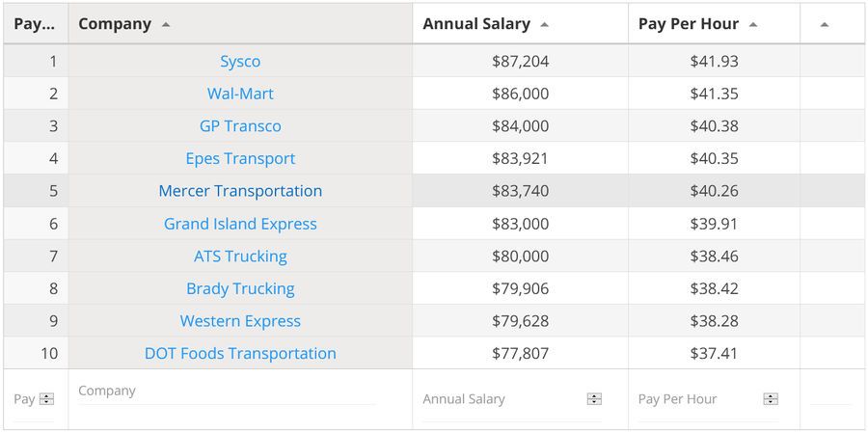This screenshot has height=432, width=868.
Task: Open the Epes Transport link
Action: pos(240,159)
